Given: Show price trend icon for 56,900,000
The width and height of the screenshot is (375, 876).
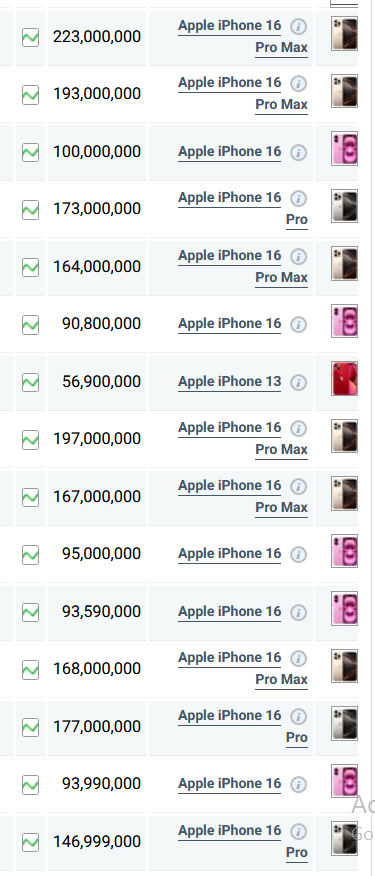Looking at the screenshot, I should (x=30, y=382).
